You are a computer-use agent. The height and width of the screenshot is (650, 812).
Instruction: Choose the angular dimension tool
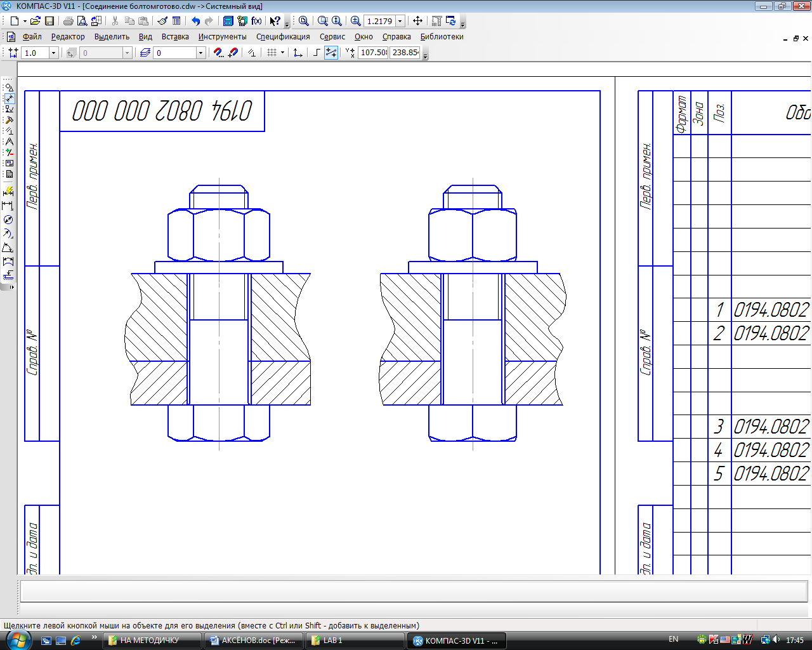click(x=8, y=247)
